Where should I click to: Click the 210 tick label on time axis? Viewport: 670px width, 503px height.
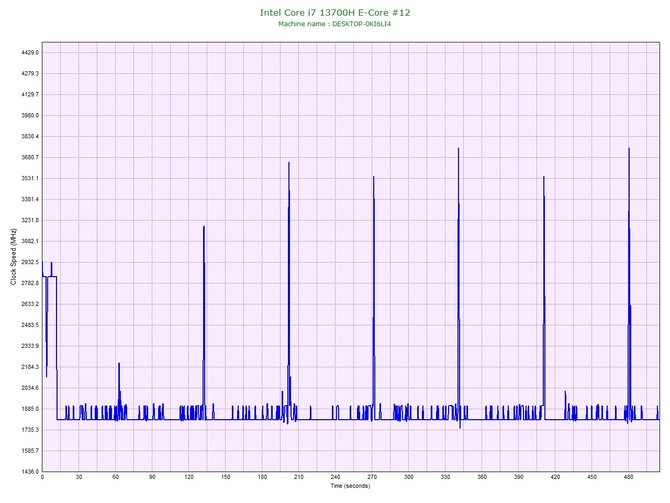tap(299, 477)
